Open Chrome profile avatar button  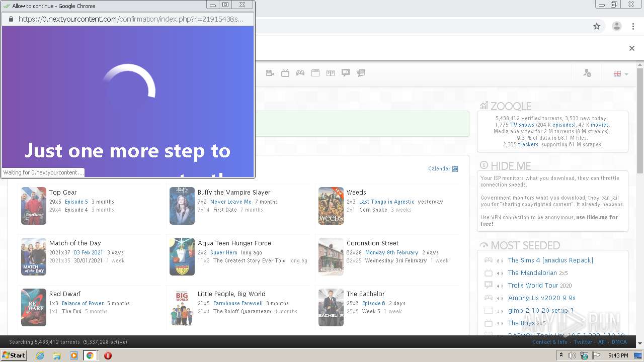[x=616, y=26]
